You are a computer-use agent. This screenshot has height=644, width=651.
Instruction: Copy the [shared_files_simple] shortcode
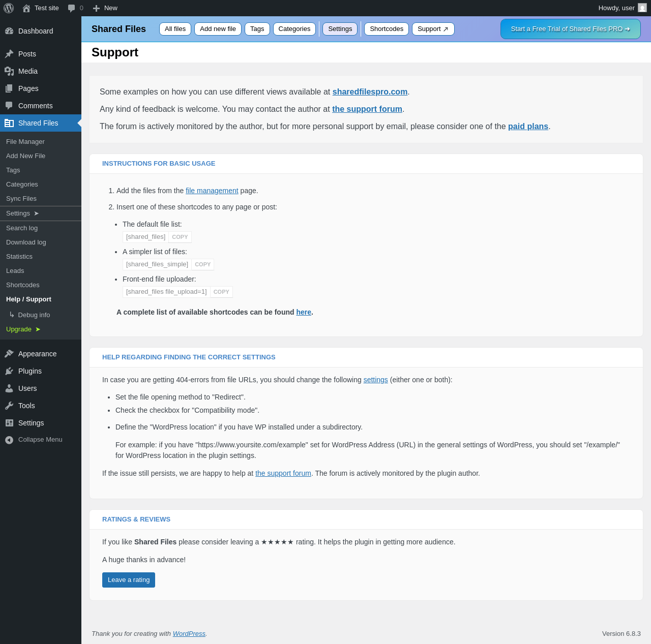[203, 264]
